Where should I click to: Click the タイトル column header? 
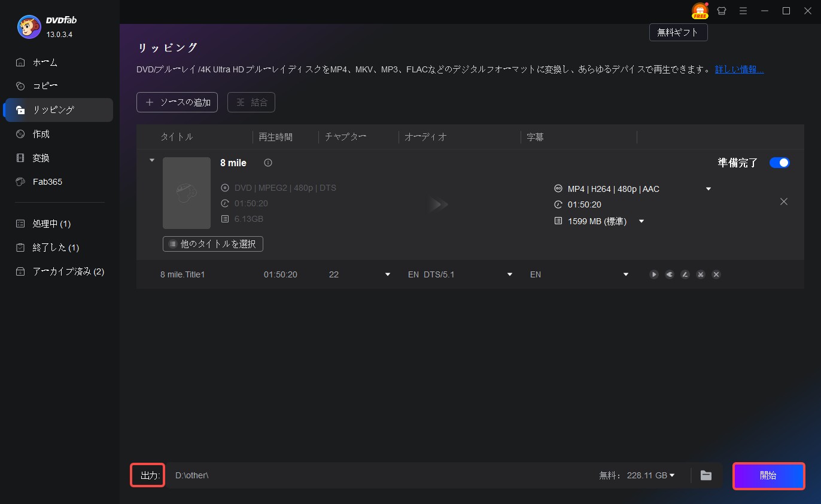177,137
